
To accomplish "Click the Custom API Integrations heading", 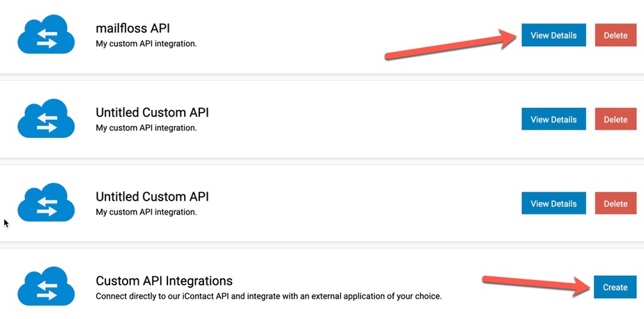I will [164, 281].
